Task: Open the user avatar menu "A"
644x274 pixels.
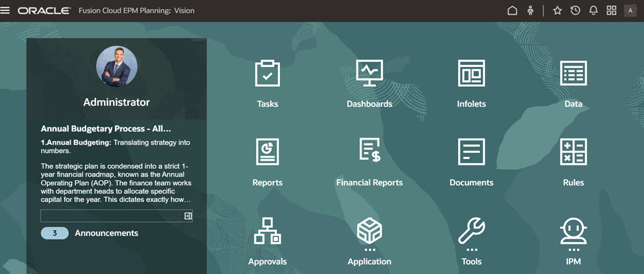Action: click(630, 11)
